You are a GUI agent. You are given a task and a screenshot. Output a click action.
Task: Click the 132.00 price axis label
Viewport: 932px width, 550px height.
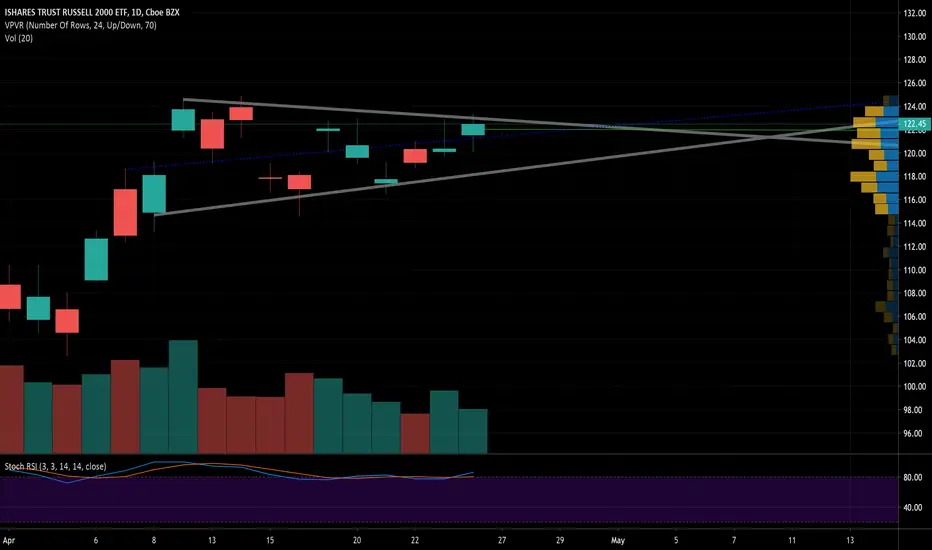914,13
